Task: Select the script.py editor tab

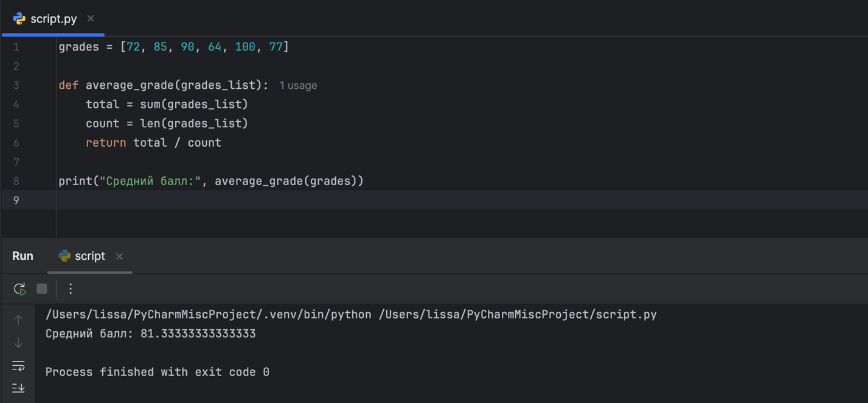Action: (x=54, y=19)
